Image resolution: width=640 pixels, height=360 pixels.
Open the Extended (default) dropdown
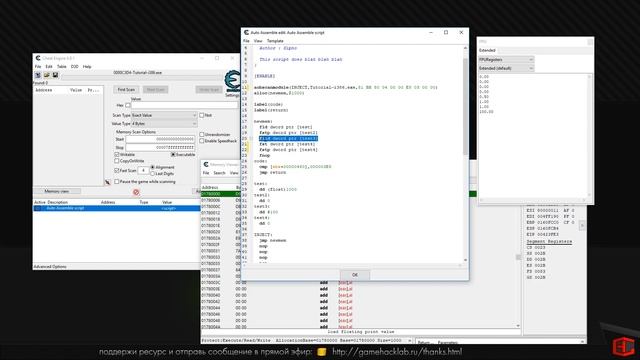pos(506,68)
